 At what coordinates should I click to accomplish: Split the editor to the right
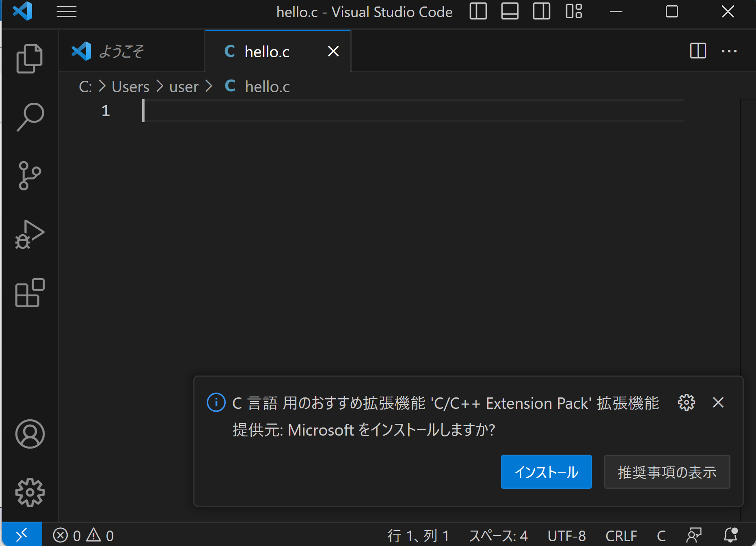point(698,51)
